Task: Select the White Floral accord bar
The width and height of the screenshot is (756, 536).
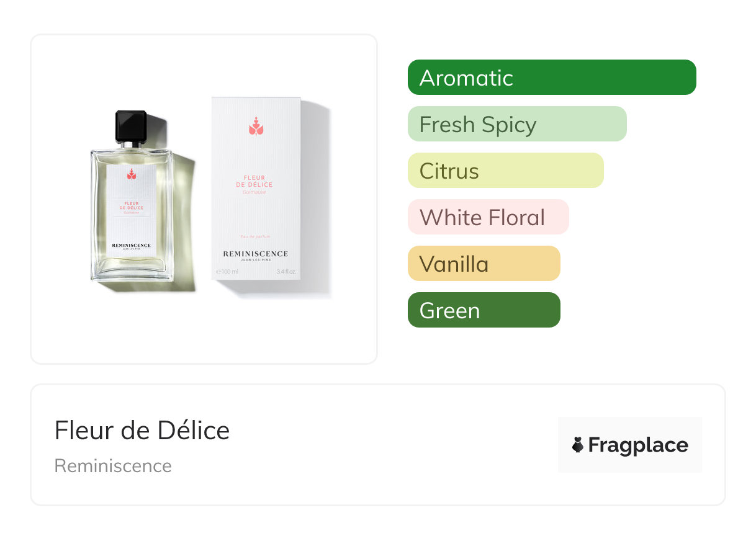Action: coord(488,217)
